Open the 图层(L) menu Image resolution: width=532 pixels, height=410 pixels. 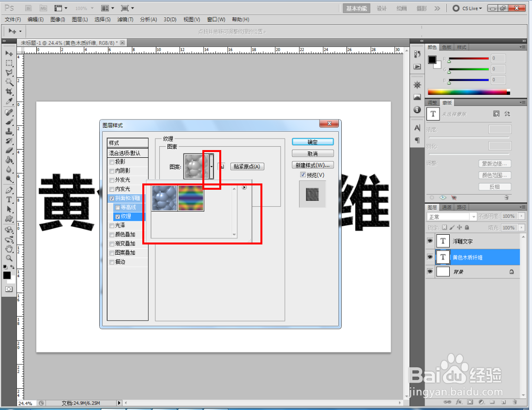tap(80, 20)
